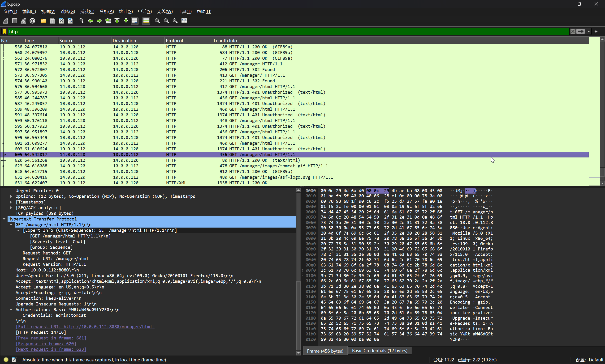605x364 pixels.
Task: Zoom in the main window text
Action: point(157,21)
